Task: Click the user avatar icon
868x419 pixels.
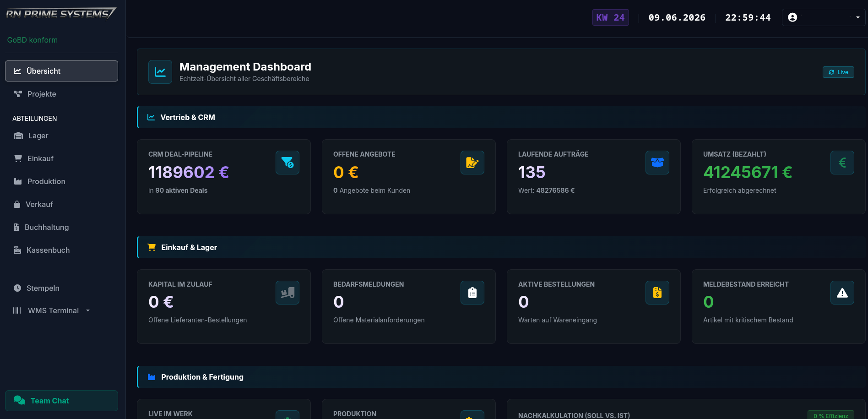Action: point(792,17)
